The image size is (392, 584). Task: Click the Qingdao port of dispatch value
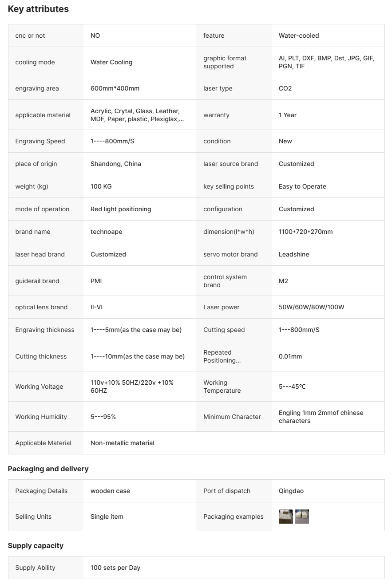(x=291, y=491)
